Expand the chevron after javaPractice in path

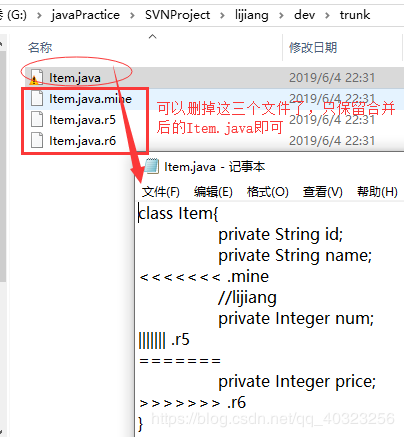point(132,15)
